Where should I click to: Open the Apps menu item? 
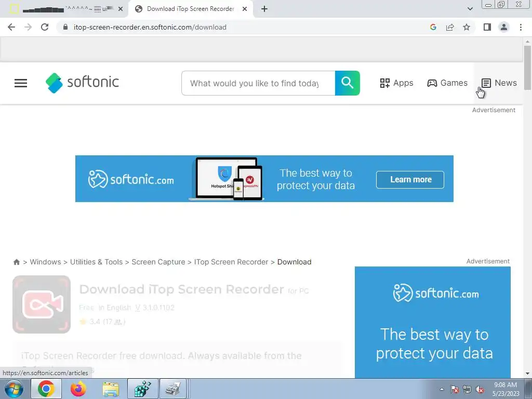click(396, 83)
